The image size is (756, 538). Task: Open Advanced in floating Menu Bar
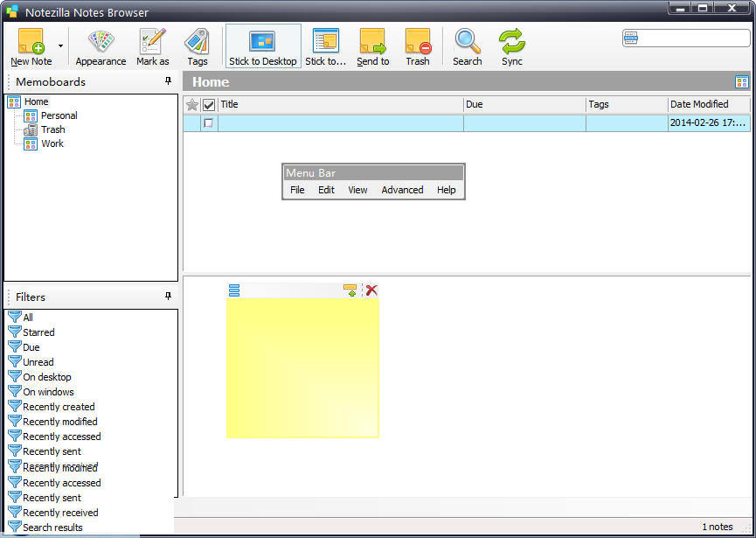402,190
